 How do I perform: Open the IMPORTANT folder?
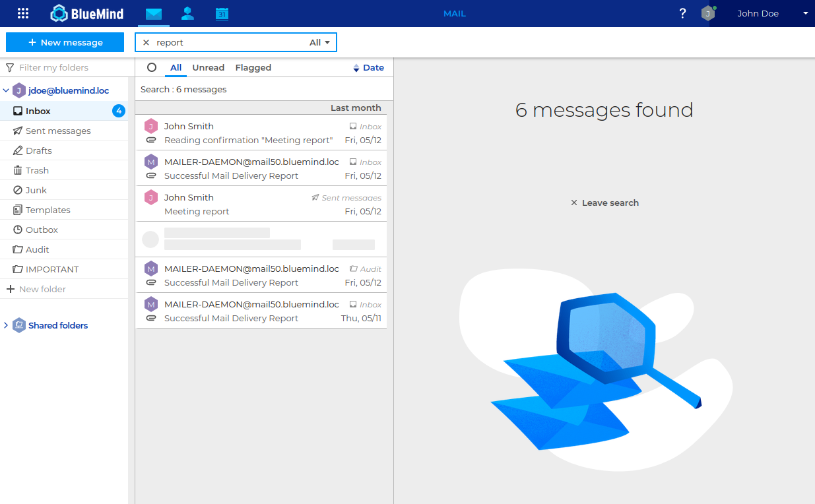click(x=64, y=269)
